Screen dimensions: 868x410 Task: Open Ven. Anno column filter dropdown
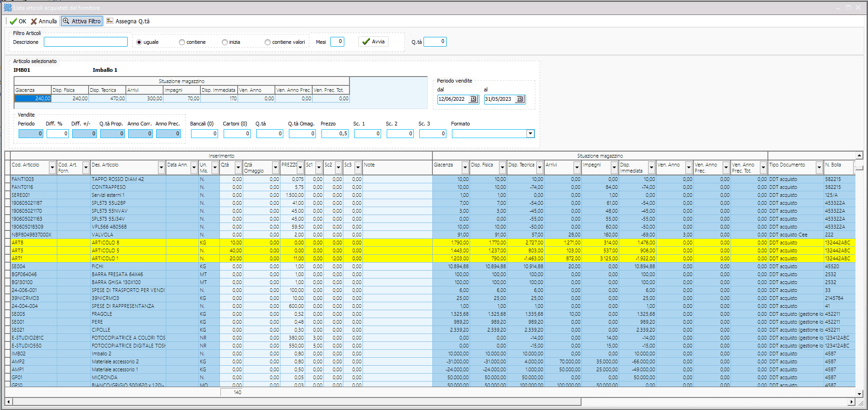coord(689,168)
